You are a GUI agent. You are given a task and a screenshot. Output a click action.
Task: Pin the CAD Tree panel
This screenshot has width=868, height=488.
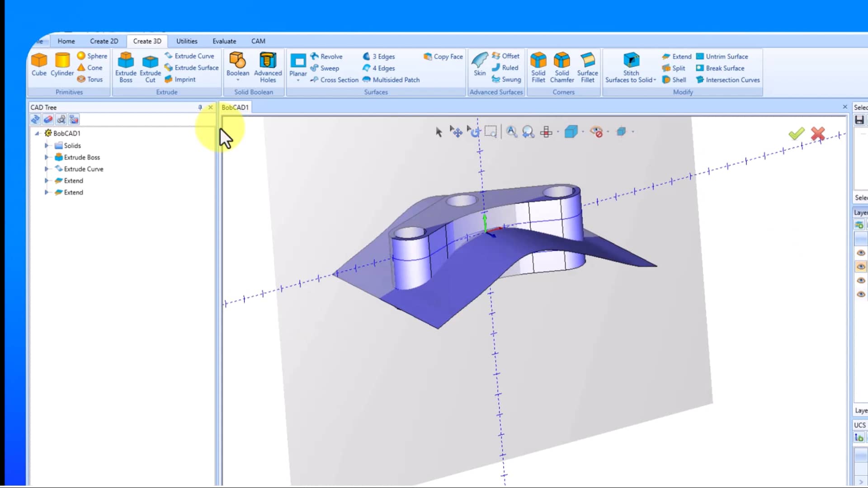click(x=200, y=107)
